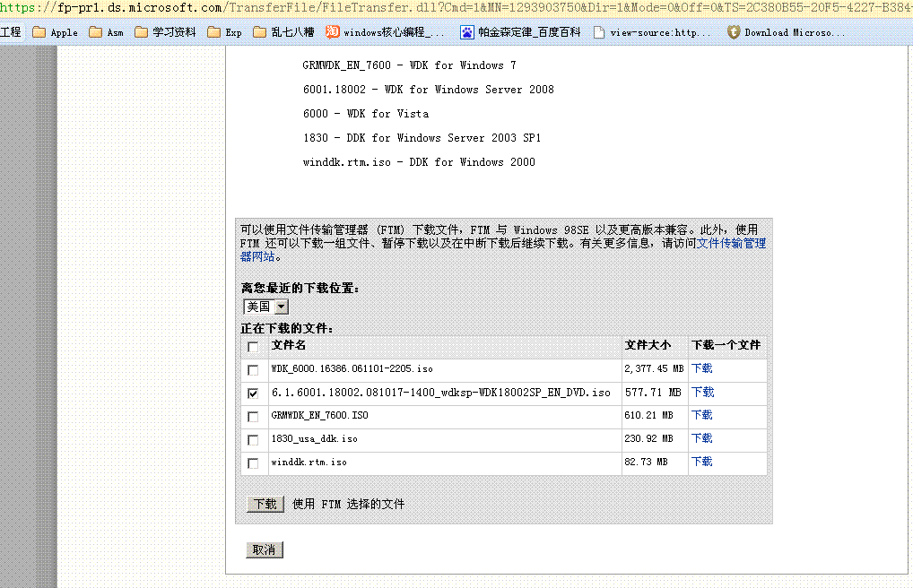This screenshot has width=913, height=588.
Task: Open the 学习资料 bookmarks folder
Action: [x=165, y=32]
